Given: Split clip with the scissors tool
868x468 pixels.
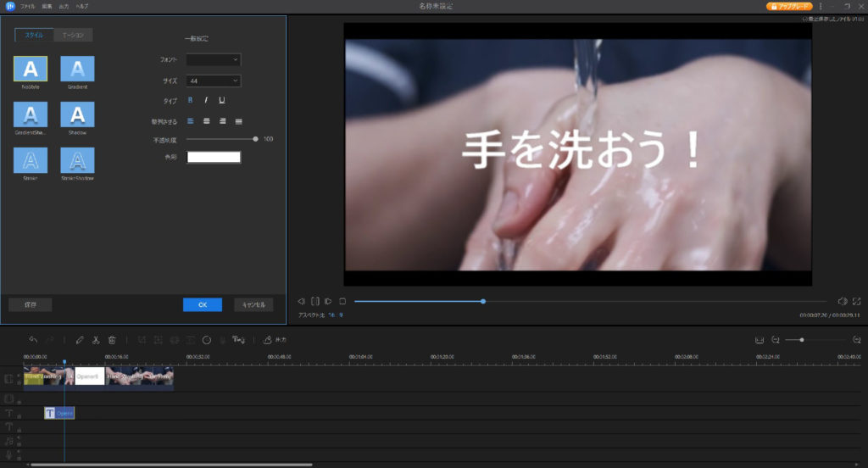Looking at the screenshot, I should tap(96, 339).
